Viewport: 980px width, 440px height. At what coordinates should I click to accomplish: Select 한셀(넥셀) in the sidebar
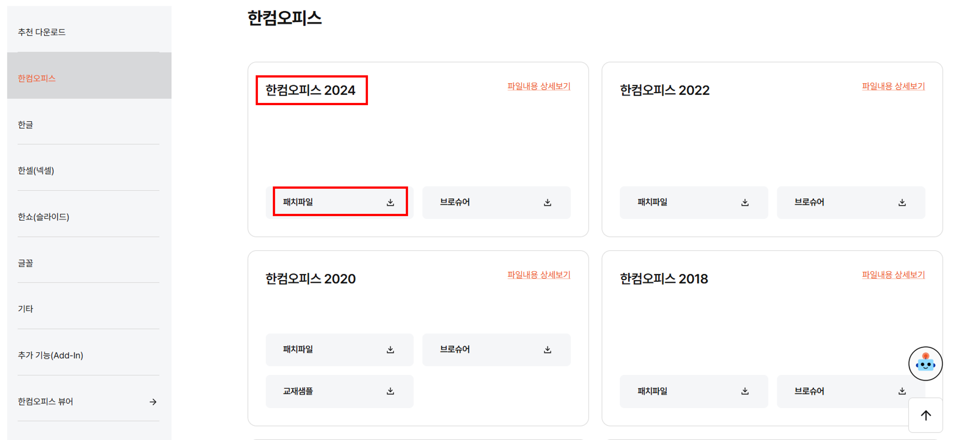(37, 170)
